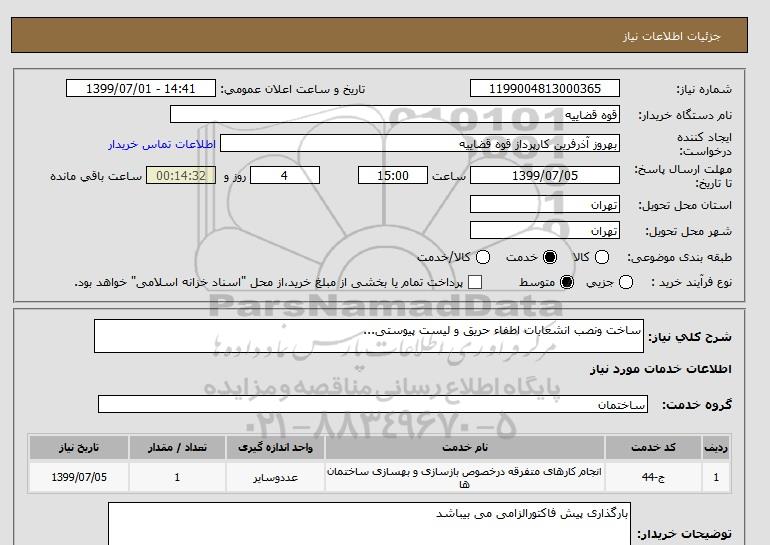Click the announcement date field 1399/07/01 - 14:41
This screenshot has height=545, width=770.
pyautogui.click(x=140, y=88)
